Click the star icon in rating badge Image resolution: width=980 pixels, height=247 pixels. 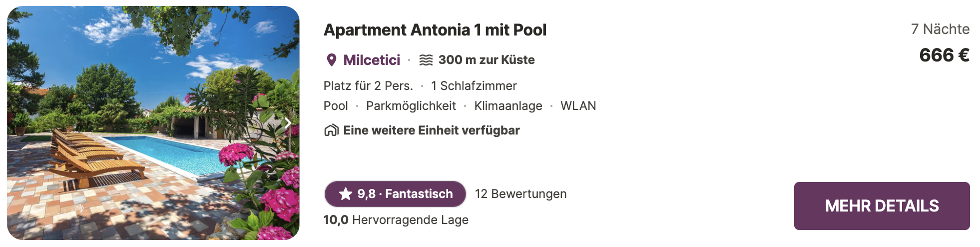tap(346, 194)
